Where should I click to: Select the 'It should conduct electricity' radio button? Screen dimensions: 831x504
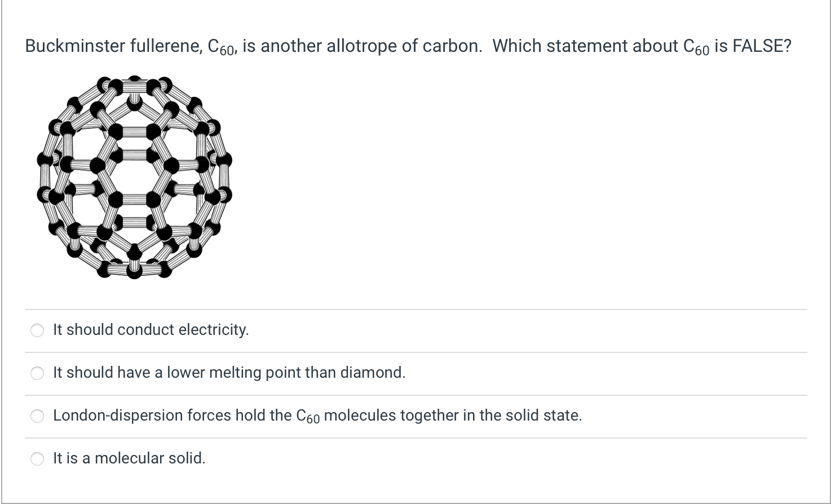point(37,330)
